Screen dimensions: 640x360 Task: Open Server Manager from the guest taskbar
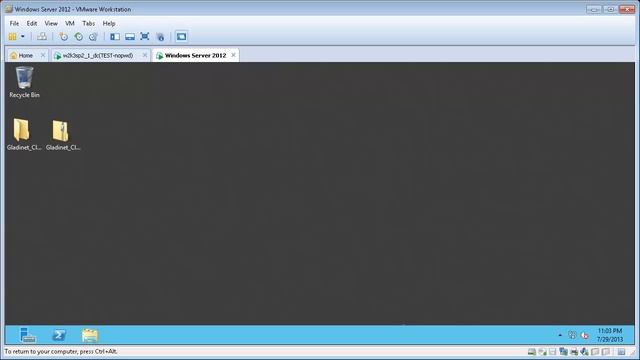tap(28, 335)
